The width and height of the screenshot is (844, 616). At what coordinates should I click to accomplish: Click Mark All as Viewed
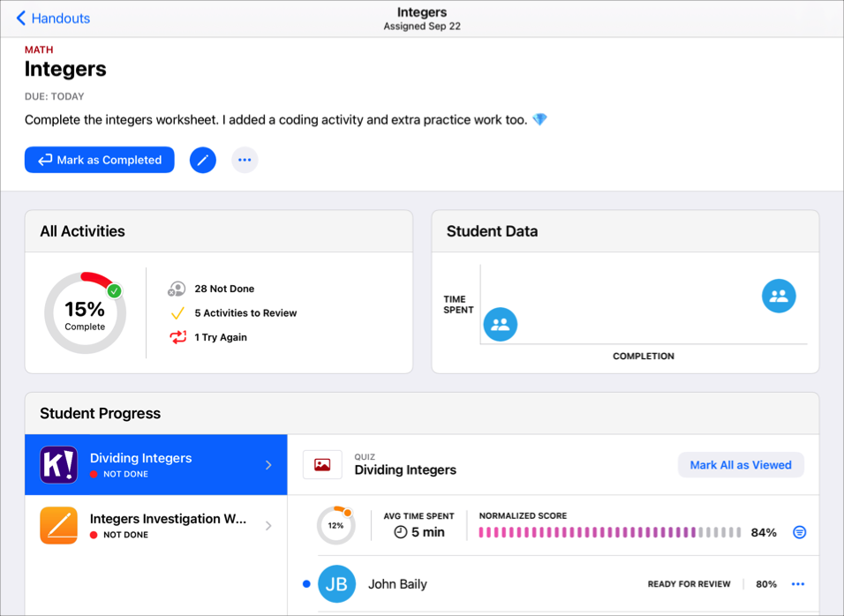[741, 465]
